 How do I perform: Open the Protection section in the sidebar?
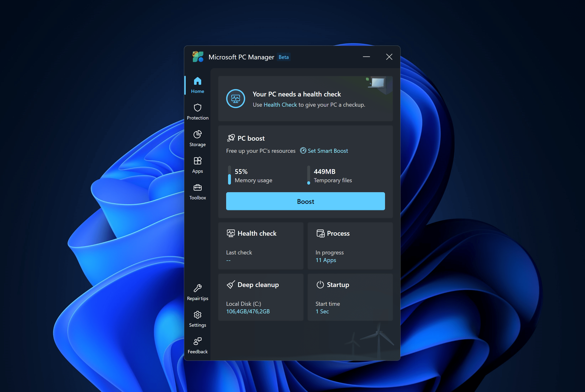pos(197,111)
